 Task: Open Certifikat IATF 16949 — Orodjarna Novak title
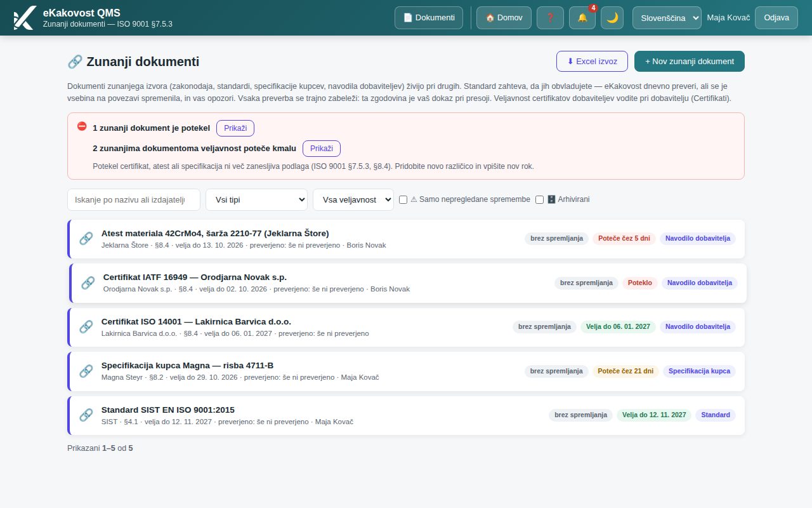point(195,277)
